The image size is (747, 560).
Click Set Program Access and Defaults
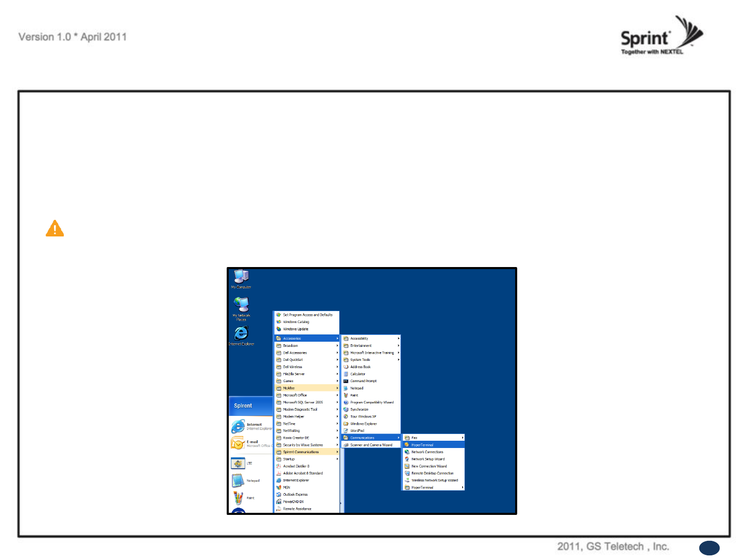[x=307, y=315]
